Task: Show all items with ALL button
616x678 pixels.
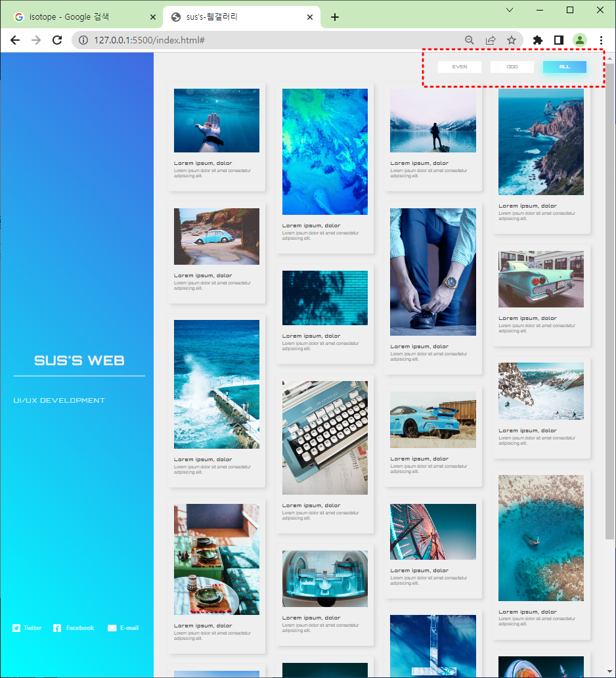Action: (565, 66)
